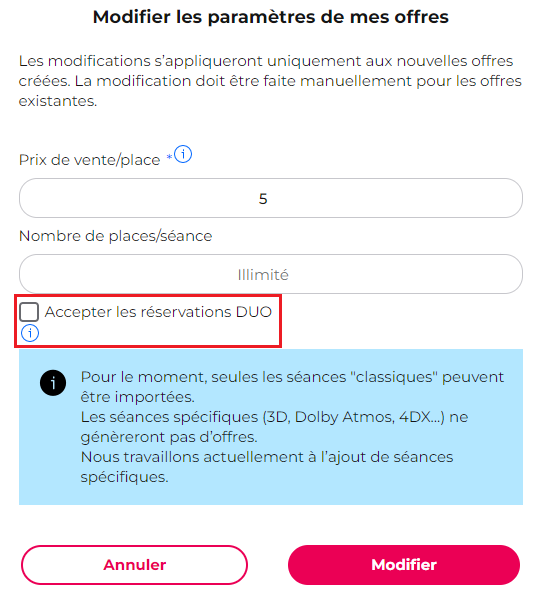Click the Nombre de places/séance label
This screenshot has width=541, height=595.
point(115,236)
